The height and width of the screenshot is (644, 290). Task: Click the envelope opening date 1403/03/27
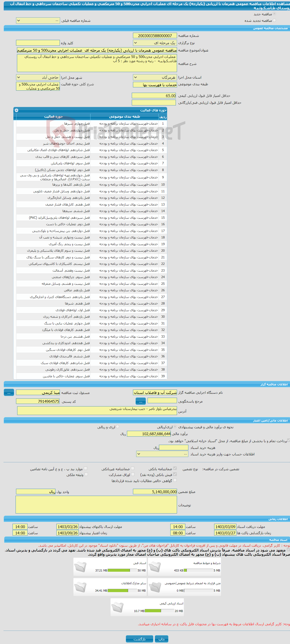(x=225, y=533)
